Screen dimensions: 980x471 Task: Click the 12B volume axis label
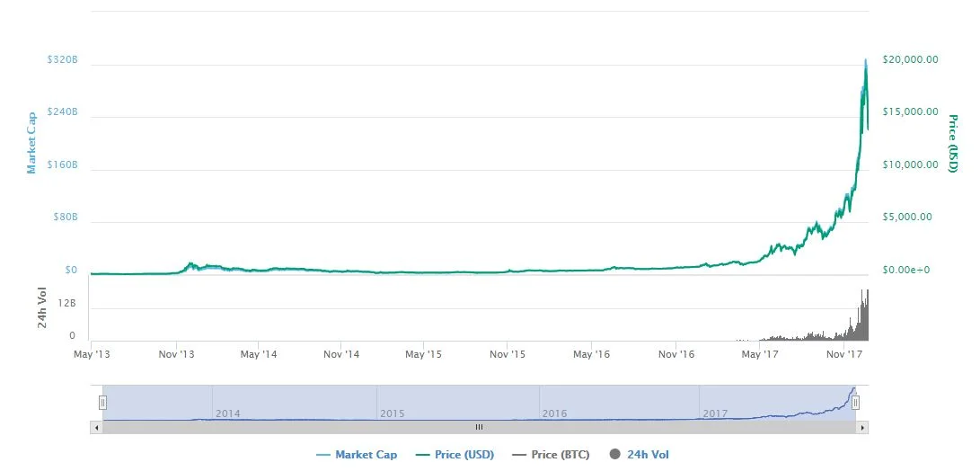click(x=67, y=303)
